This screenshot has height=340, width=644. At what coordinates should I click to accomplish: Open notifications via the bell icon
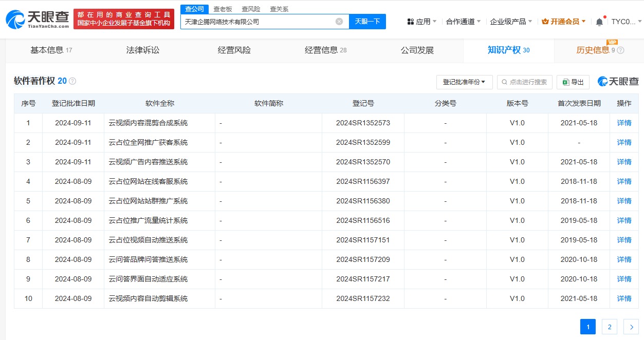point(599,22)
